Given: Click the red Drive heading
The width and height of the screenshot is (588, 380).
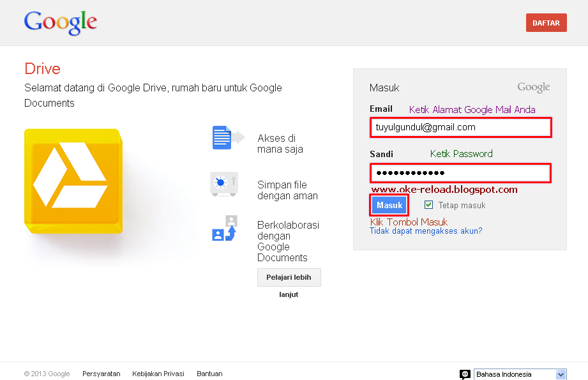Looking at the screenshot, I should point(42,69).
